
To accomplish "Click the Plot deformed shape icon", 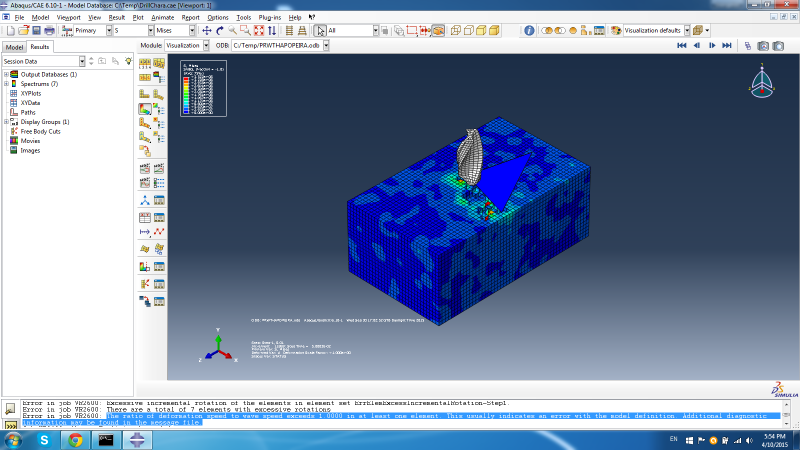I will [159, 94].
